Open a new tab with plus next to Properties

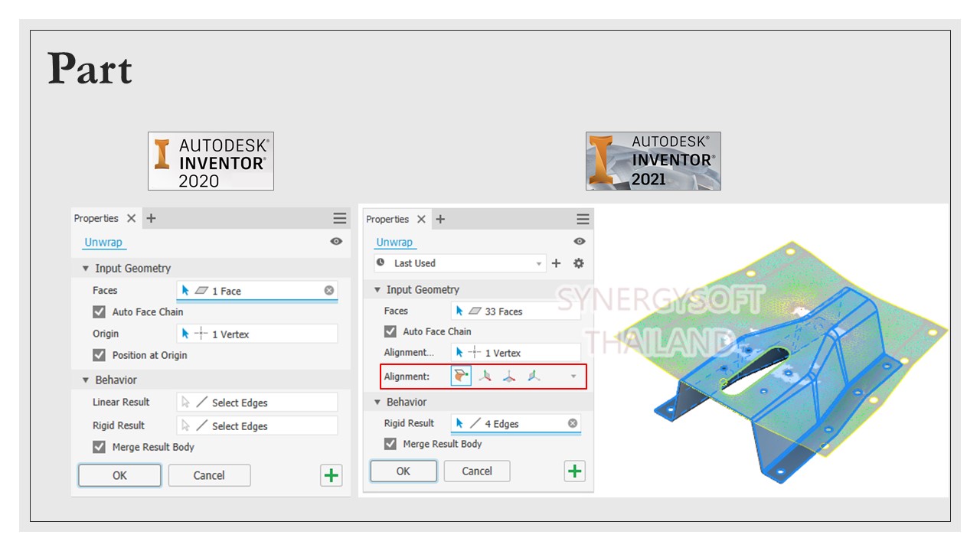click(440, 219)
